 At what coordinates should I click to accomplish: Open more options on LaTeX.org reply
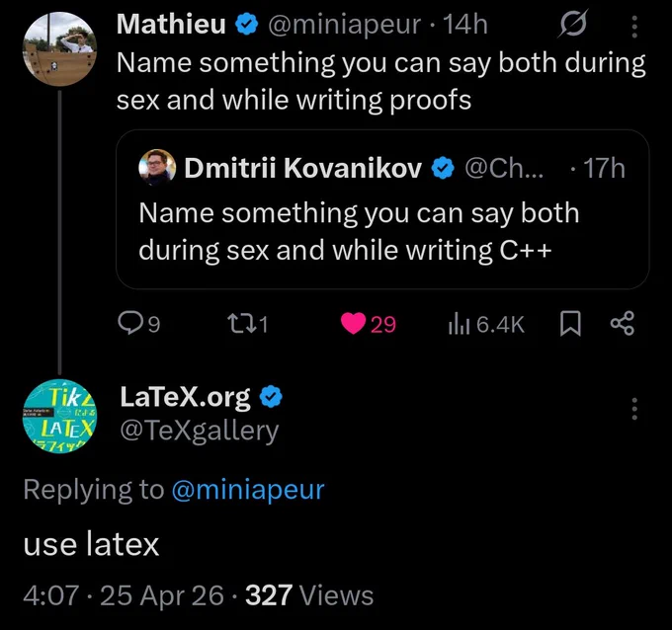[x=634, y=409]
